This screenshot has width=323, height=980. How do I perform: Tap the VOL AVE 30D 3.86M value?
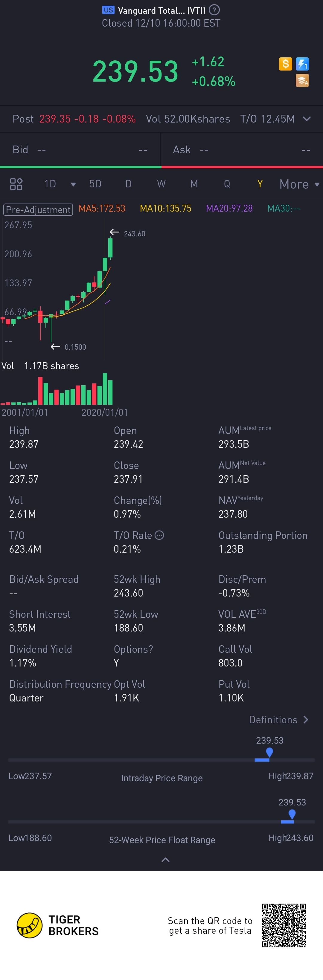[x=231, y=628]
